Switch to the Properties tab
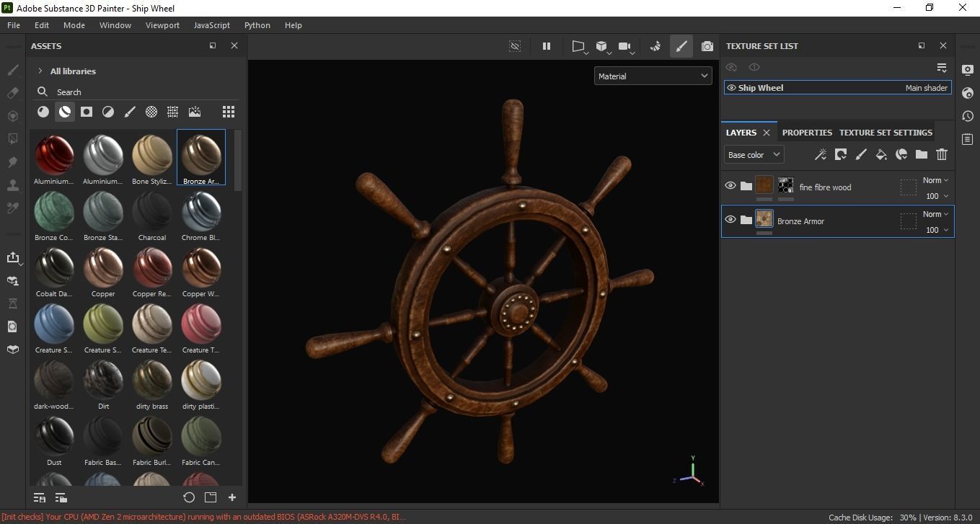980x524 pixels. click(x=807, y=133)
